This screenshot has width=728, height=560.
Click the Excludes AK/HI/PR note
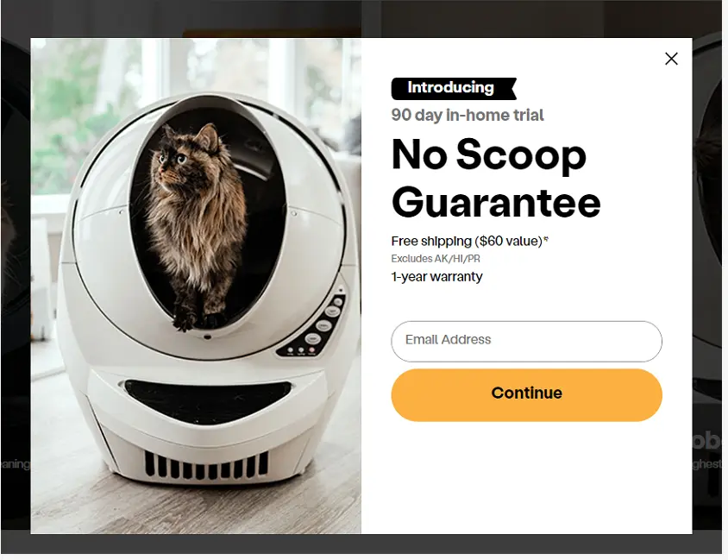436,259
